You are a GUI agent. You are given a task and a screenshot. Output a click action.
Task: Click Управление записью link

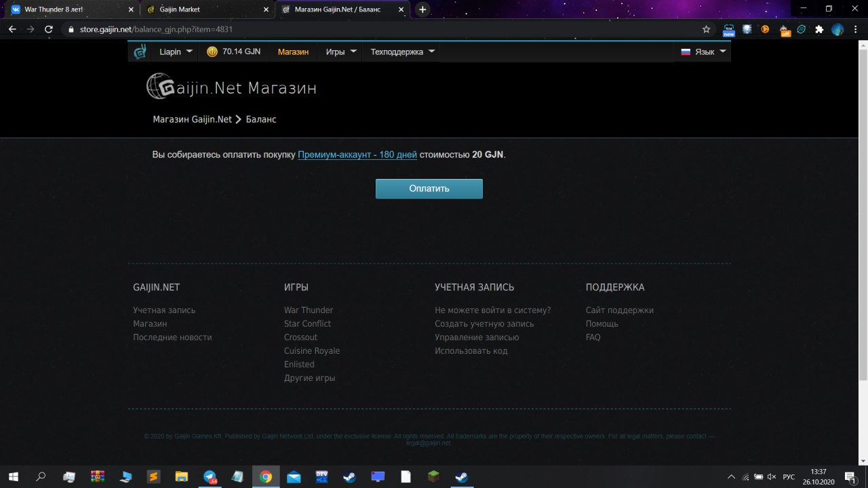coord(477,338)
